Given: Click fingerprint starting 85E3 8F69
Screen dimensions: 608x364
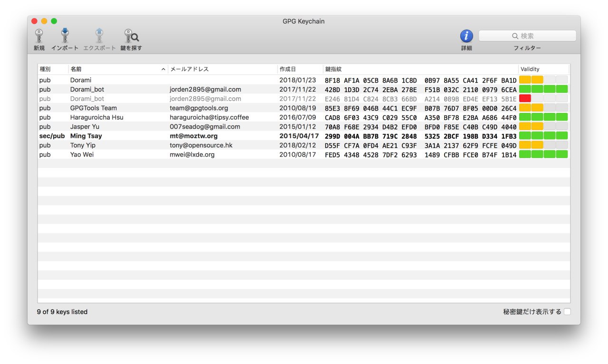Looking at the screenshot, I should tap(420, 108).
